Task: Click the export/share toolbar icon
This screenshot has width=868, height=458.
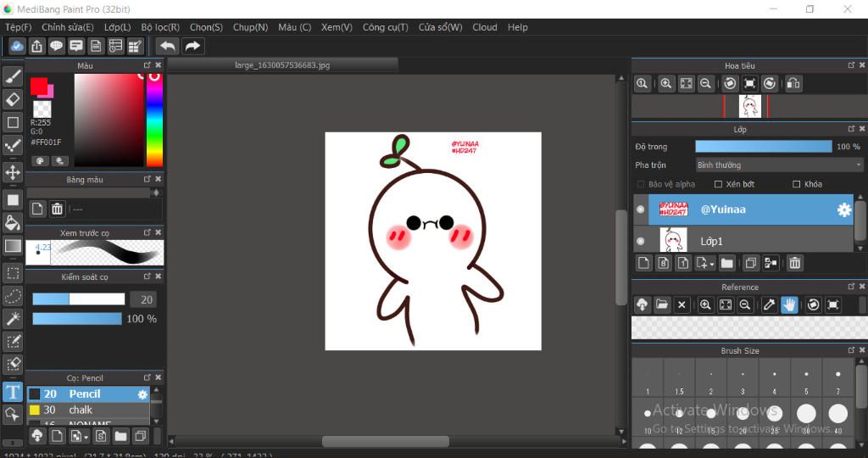Action: click(x=36, y=46)
